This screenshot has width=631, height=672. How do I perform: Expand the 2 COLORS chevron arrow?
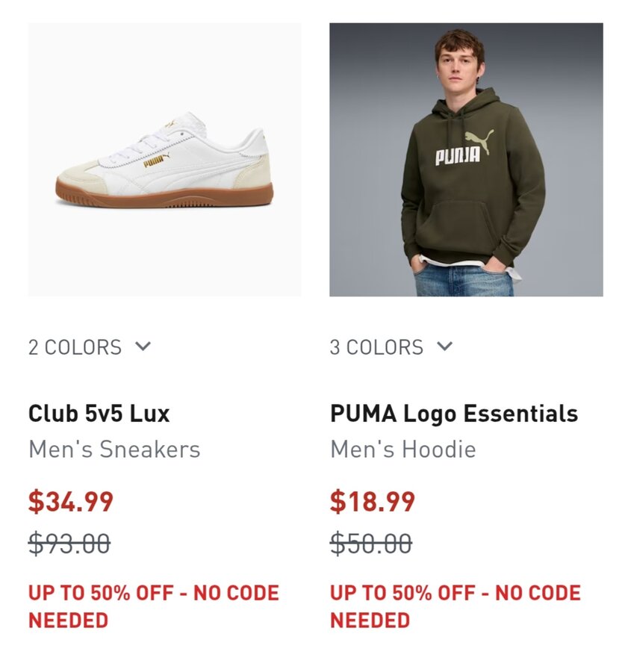point(143,346)
